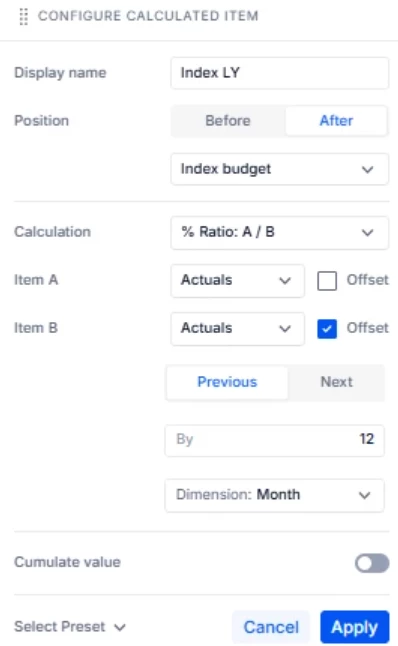398x646 pixels.
Task: Click the Dimension Month chevron arrow
Action: (x=364, y=495)
